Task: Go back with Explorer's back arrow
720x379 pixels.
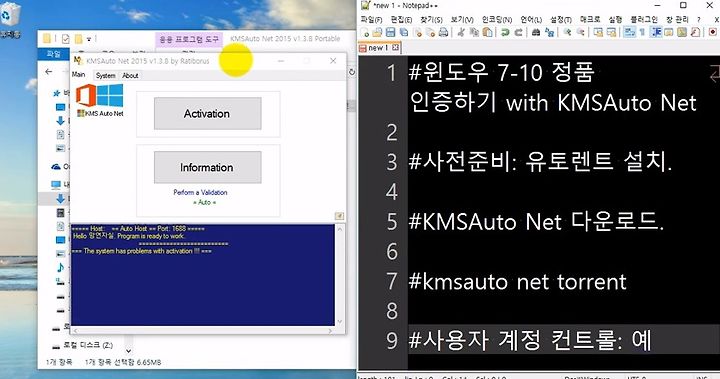Action: [49, 72]
